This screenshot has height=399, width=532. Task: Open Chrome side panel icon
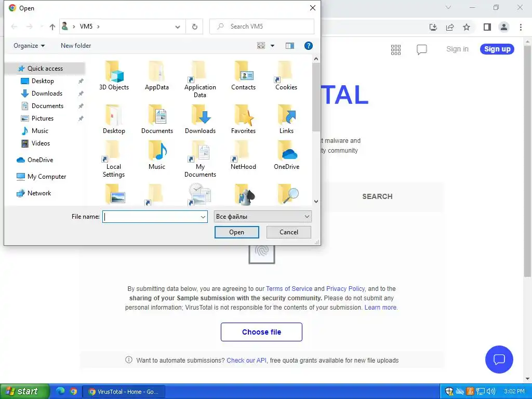[487, 27]
